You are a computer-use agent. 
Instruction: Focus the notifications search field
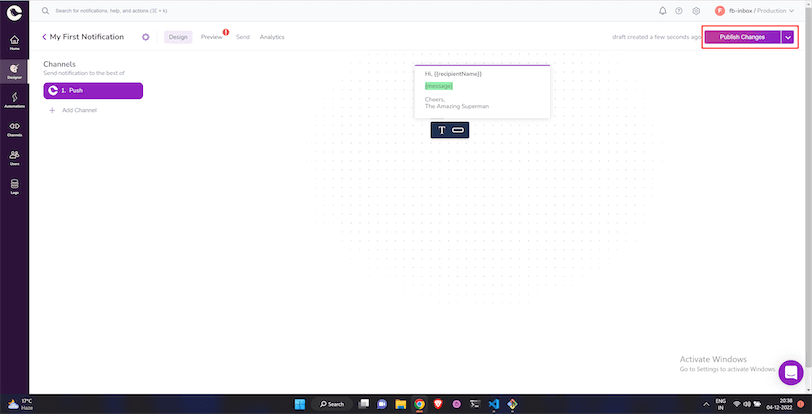111,11
